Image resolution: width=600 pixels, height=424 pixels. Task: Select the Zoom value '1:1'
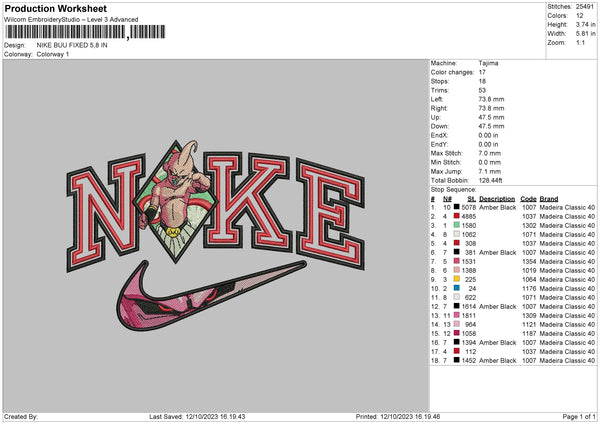coord(580,42)
